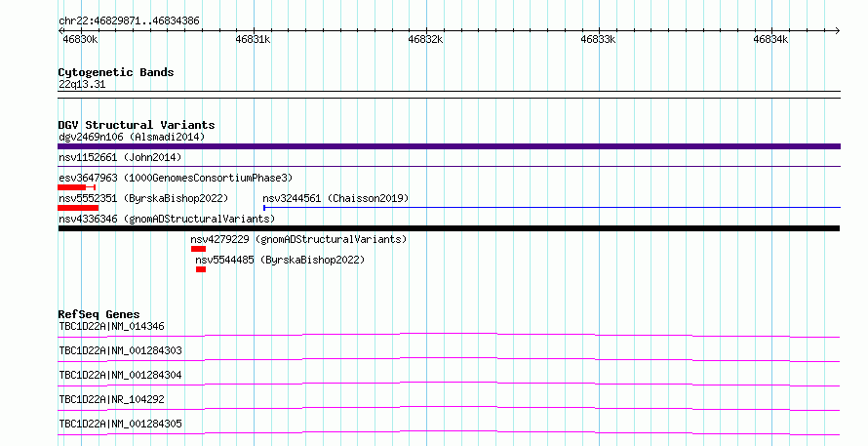
Task: Select the RefSeq Genes track heading
Action: [99, 314]
